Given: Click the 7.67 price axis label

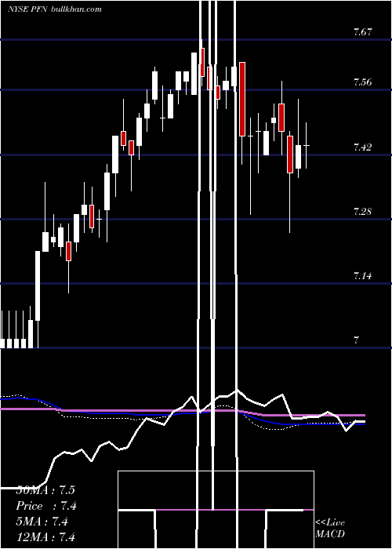Looking at the screenshot, I should 362,32.
